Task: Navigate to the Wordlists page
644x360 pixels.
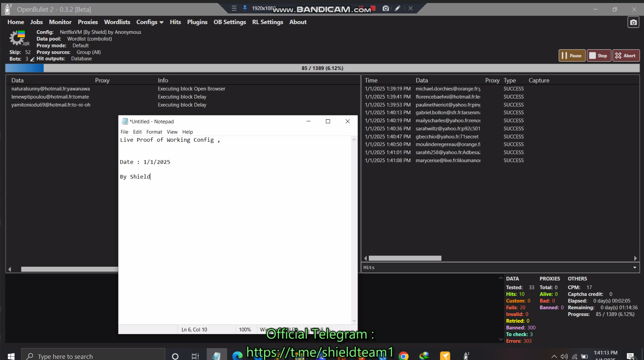Action: pos(117,22)
